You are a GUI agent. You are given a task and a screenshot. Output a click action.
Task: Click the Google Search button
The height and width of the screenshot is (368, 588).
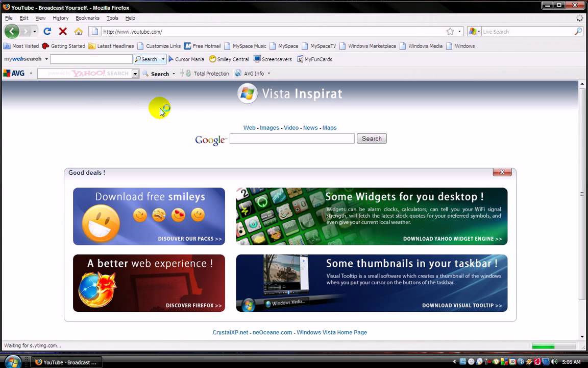point(372,139)
